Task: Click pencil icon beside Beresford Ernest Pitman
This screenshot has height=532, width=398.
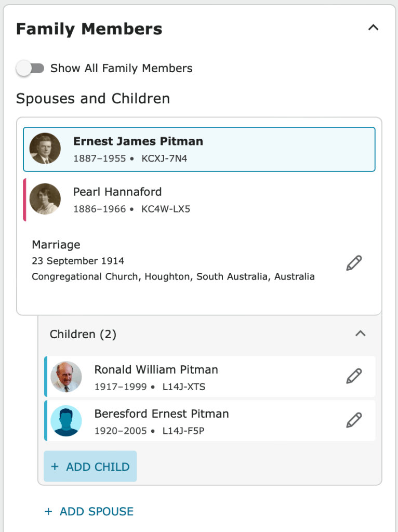Action: point(354,420)
